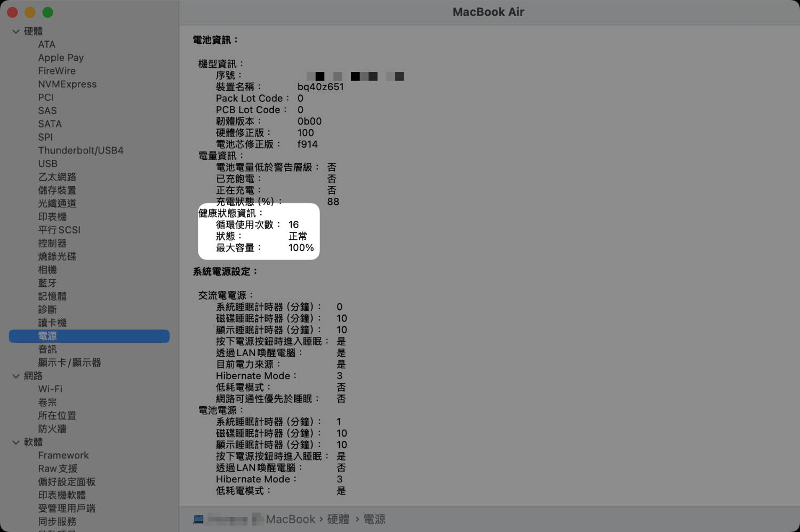Click MacBook in the path bar
Screen dimensions: 800x532
291,519
